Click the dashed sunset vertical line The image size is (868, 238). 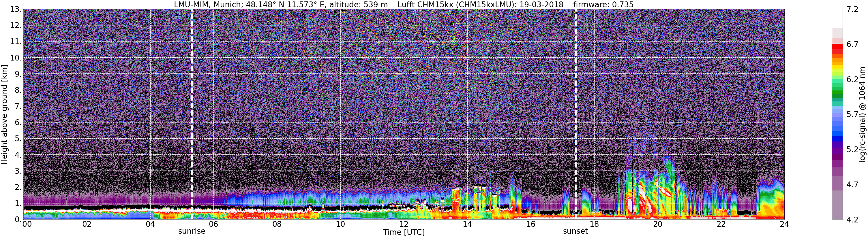pyautogui.click(x=575, y=114)
